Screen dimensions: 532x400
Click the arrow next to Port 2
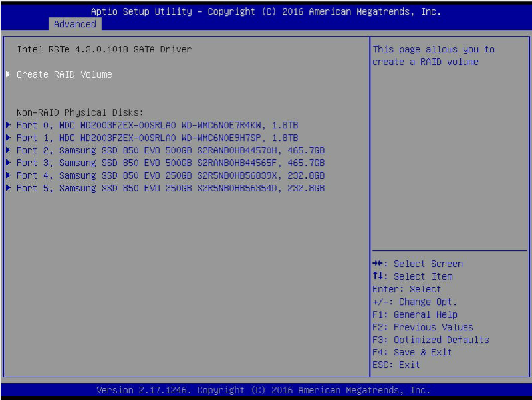[x=9, y=150]
